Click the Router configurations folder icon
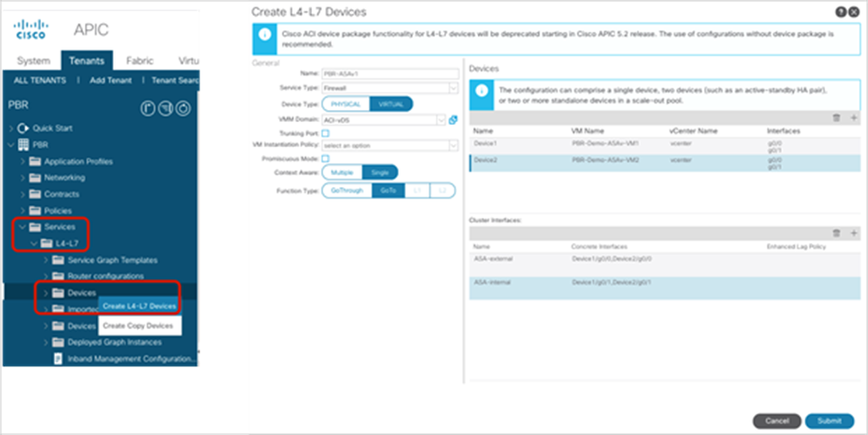This screenshot has width=868, height=435. tap(58, 276)
